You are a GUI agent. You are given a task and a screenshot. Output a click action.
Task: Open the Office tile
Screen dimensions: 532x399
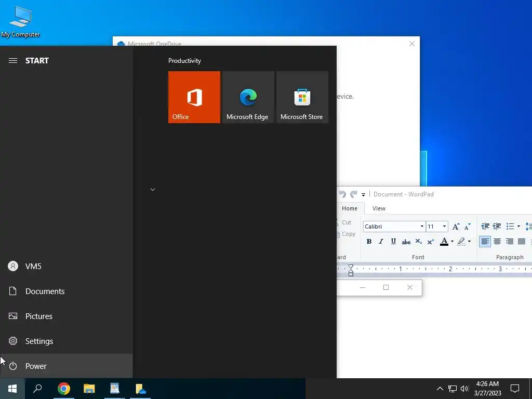(194, 97)
